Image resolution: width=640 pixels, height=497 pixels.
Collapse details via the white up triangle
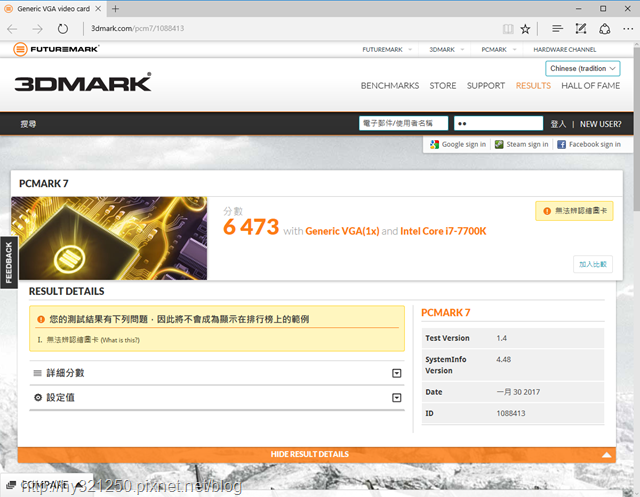(607, 455)
